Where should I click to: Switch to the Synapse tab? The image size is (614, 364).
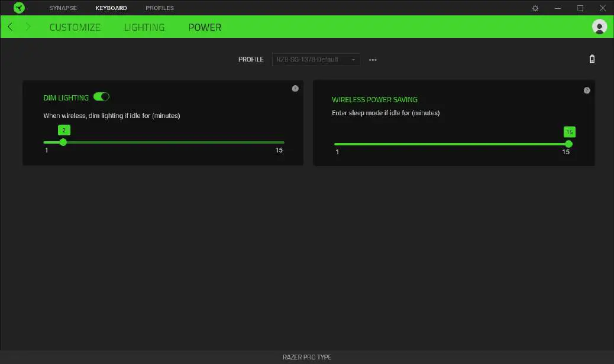point(63,8)
